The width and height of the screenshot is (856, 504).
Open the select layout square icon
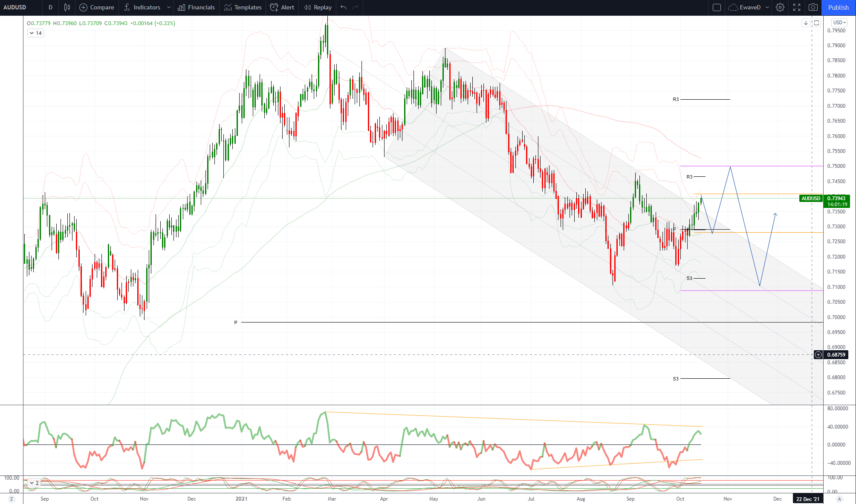pos(717,7)
